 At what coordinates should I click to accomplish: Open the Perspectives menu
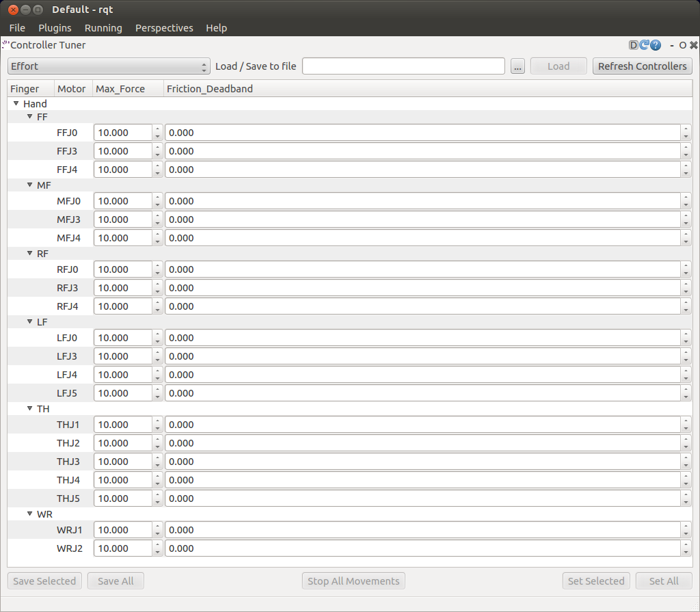pos(164,28)
